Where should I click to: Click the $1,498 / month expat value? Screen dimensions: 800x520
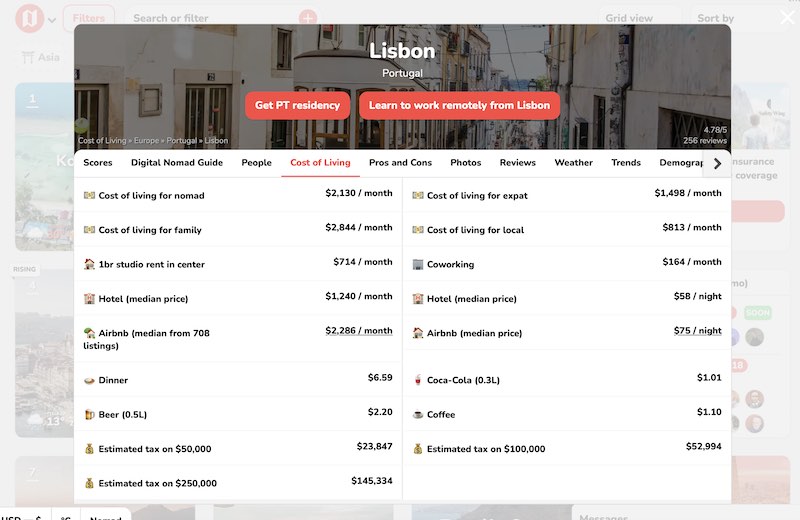(x=688, y=193)
